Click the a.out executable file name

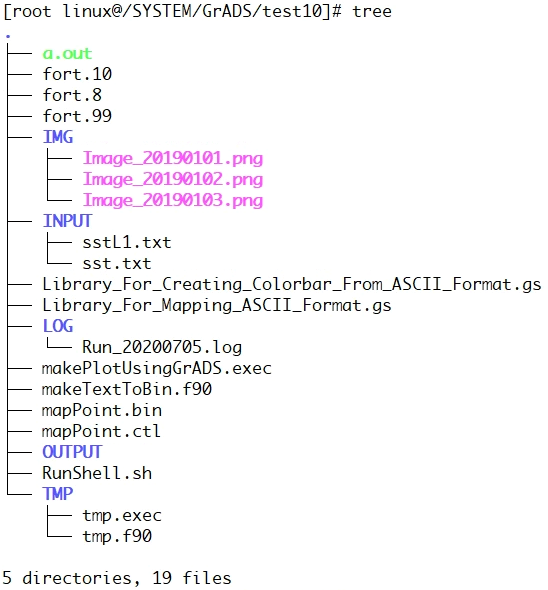[67, 53]
